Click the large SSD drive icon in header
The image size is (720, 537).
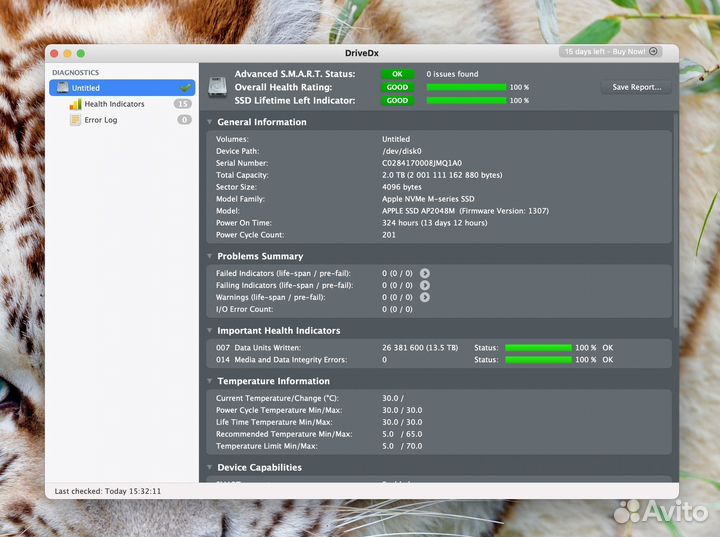[217, 87]
